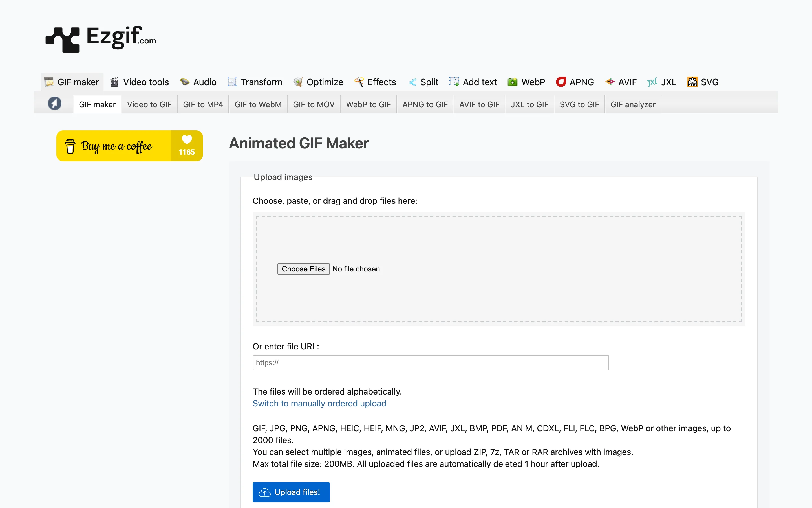The image size is (812, 508).
Task: Click the You can select multiple images line
Action: [x=443, y=452]
